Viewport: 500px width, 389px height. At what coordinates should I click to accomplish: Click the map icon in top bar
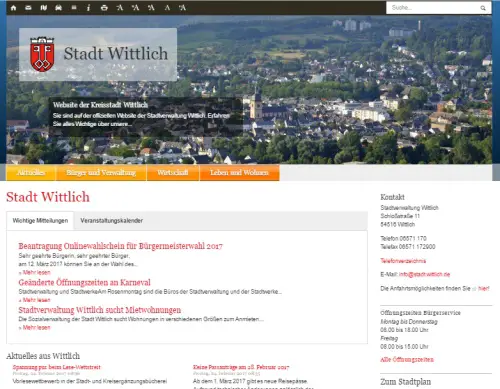point(44,8)
